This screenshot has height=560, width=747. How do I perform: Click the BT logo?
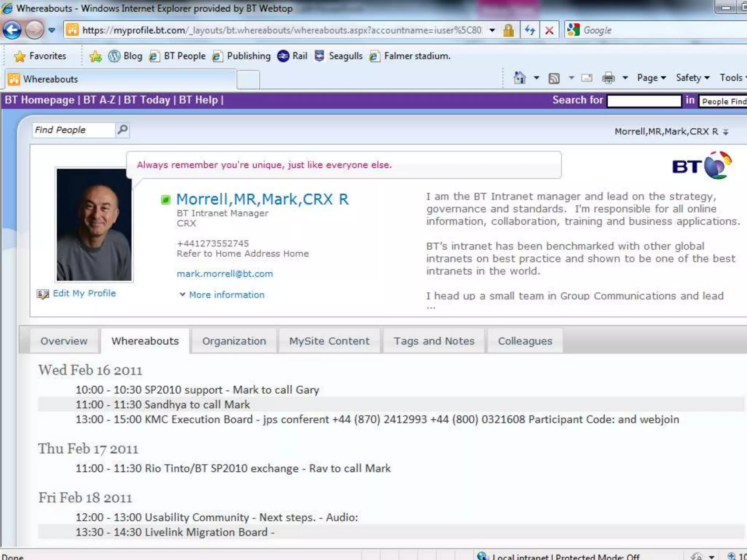(x=702, y=166)
